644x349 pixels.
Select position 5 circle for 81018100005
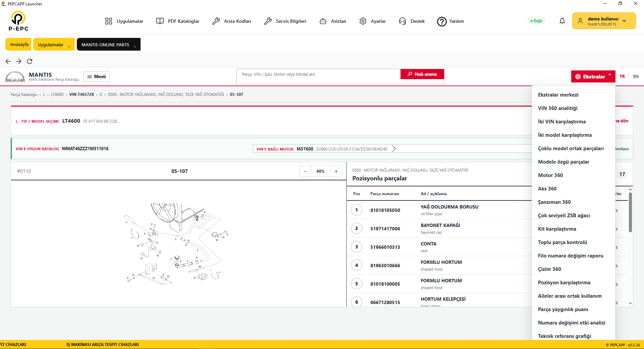tap(357, 284)
